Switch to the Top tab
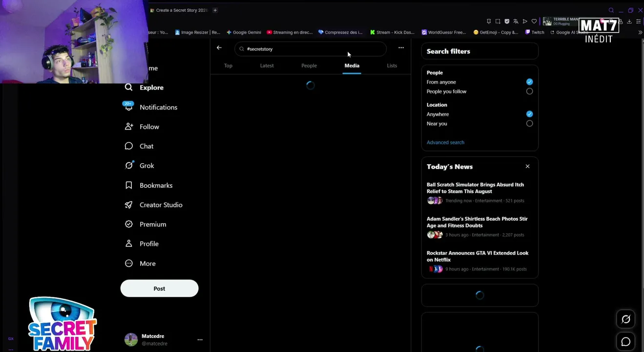This screenshot has height=352, width=644. [x=228, y=66]
